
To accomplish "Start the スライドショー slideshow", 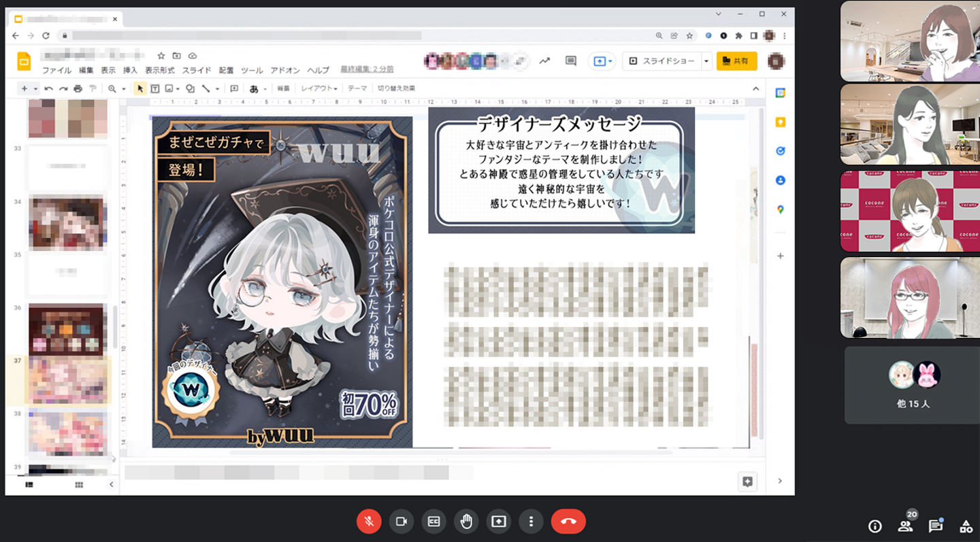I will [x=661, y=61].
